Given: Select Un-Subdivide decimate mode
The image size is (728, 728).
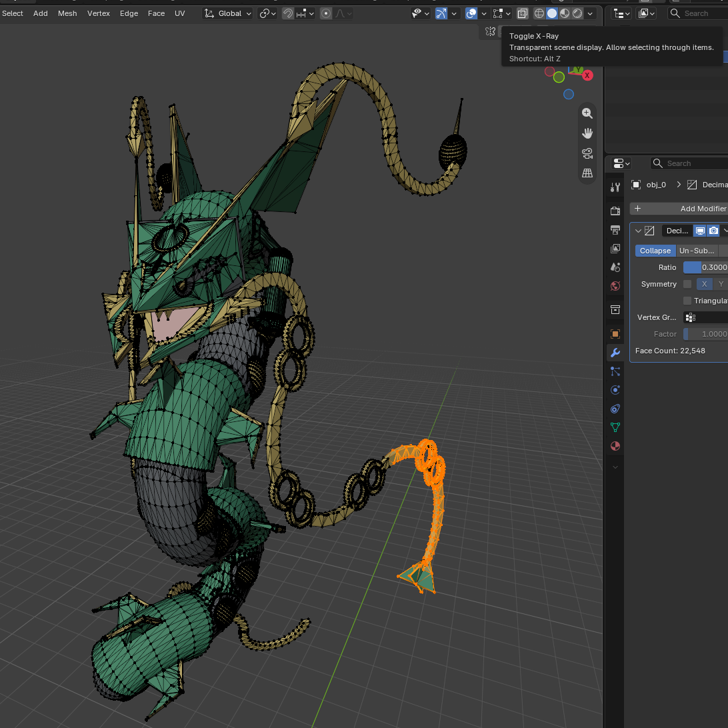Looking at the screenshot, I should coord(697,251).
